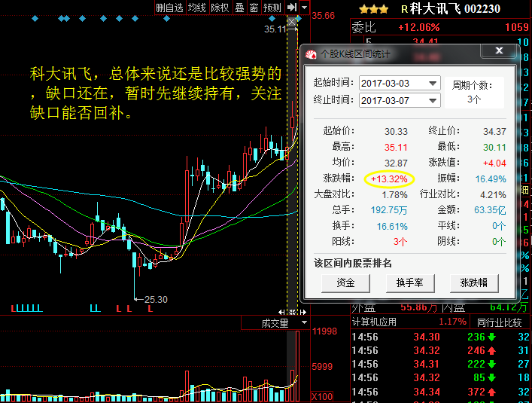The image size is (532, 403).
Task: Close the 个股K线区间统计 dialog
Action: pos(499,50)
